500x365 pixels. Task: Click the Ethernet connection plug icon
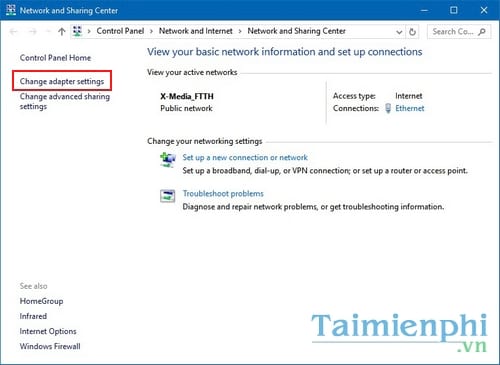click(x=388, y=108)
